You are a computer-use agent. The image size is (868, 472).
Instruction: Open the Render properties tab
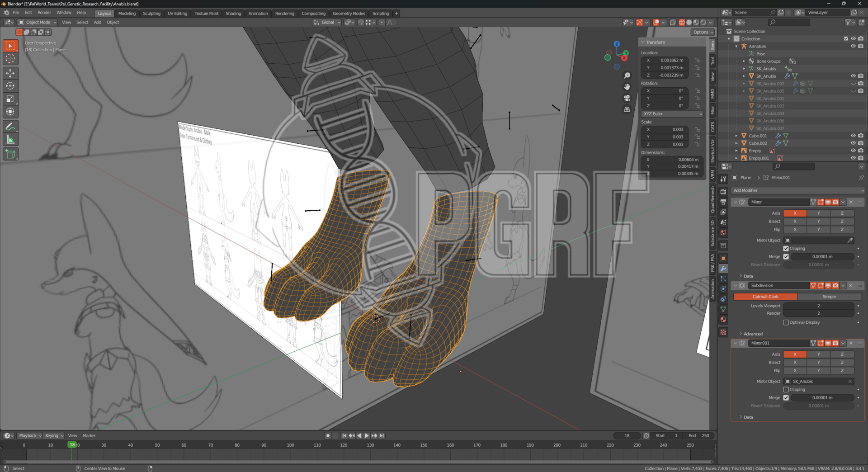[723, 192]
